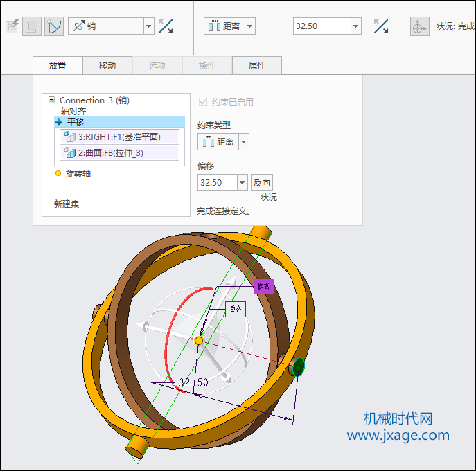The height and width of the screenshot is (471, 476).
Task: Open the panel offset value dropdown arrow
Action: point(243,183)
